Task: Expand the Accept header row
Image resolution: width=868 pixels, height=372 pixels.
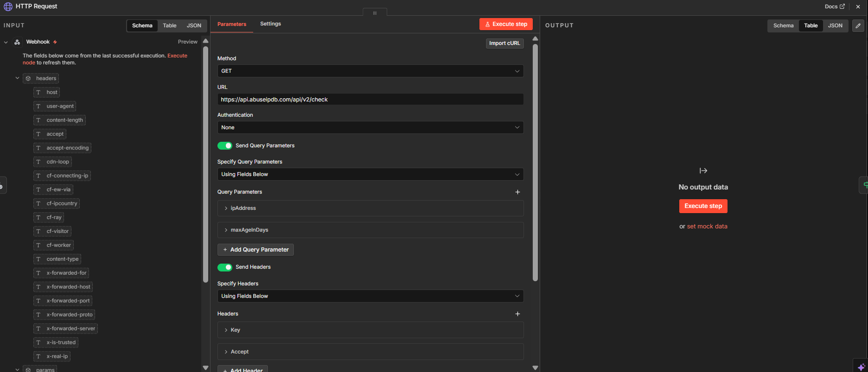Action: [x=370, y=352]
